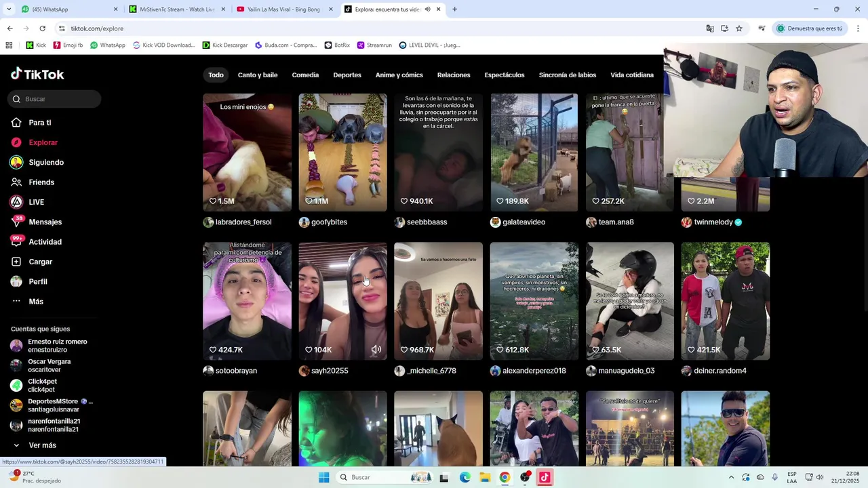This screenshot has width=868, height=488.
Task: Open the Perfil avatar icon
Action: point(16,281)
